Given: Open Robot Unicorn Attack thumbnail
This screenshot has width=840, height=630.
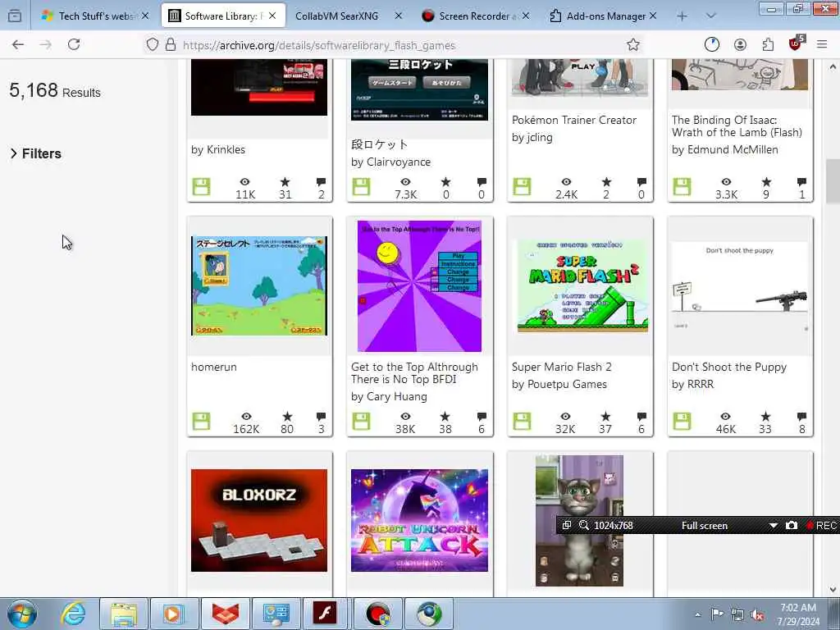Looking at the screenshot, I should (x=419, y=520).
